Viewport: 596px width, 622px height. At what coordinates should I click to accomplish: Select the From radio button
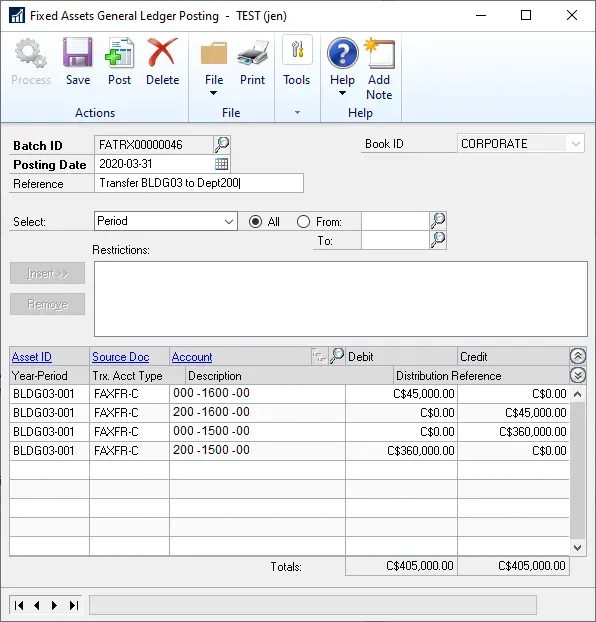click(303, 221)
